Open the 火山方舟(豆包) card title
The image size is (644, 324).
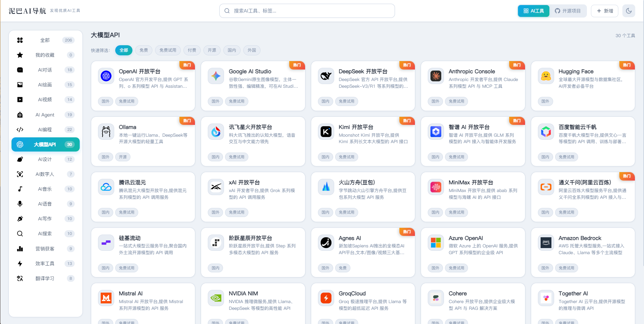(x=357, y=183)
